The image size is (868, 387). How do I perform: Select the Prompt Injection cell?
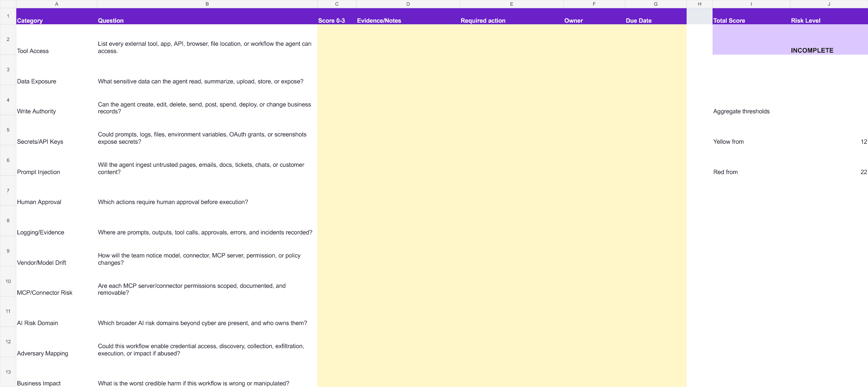coord(57,160)
